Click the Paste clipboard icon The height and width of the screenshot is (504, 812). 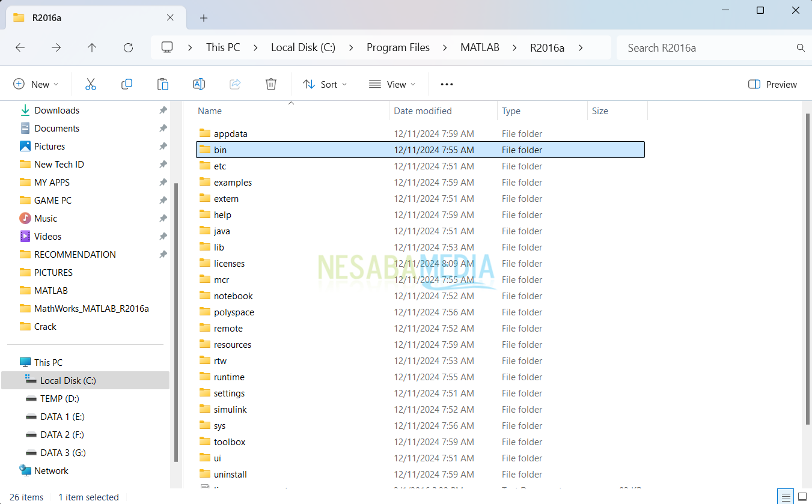163,84
